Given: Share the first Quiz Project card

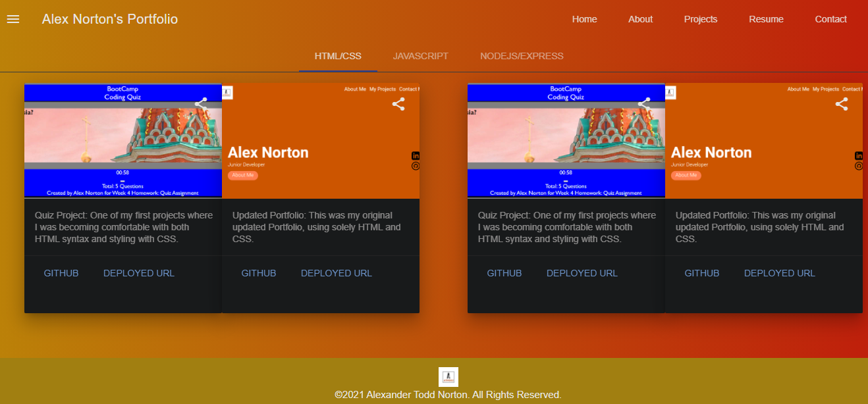Looking at the screenshot, I should click(201, 103).
